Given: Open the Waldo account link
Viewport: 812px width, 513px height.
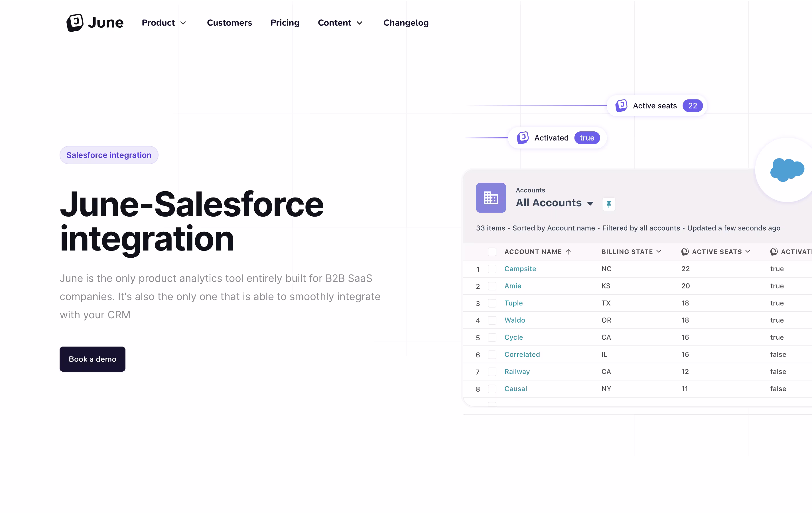Looking at the screenshot, I should pos(515,320).
